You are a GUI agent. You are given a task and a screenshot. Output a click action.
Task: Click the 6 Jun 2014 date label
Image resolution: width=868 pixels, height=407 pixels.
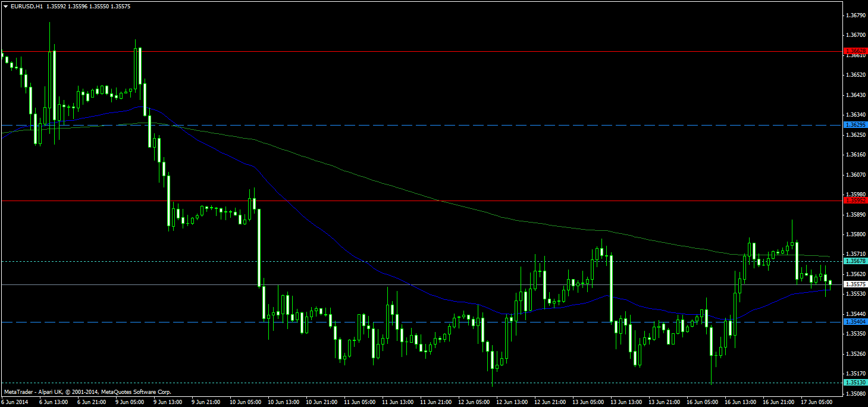[x=15, y=402]
